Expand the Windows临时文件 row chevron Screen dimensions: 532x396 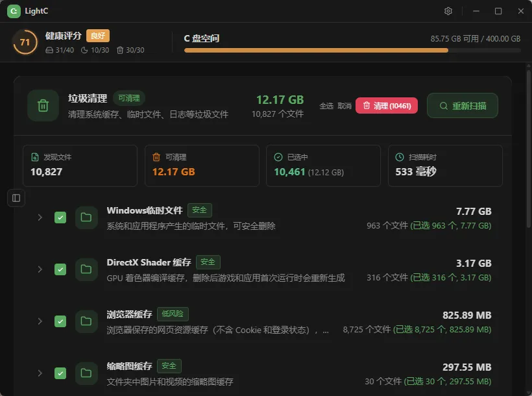(x=40, y=217)
